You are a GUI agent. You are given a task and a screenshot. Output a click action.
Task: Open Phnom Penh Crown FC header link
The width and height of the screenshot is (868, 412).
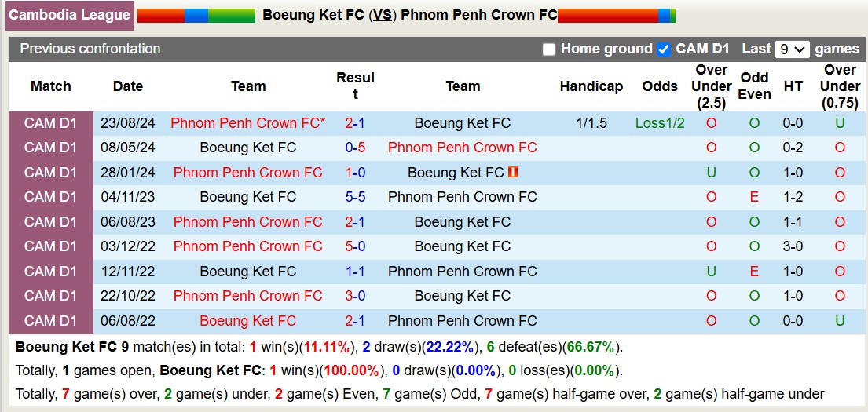click(478, 15)
